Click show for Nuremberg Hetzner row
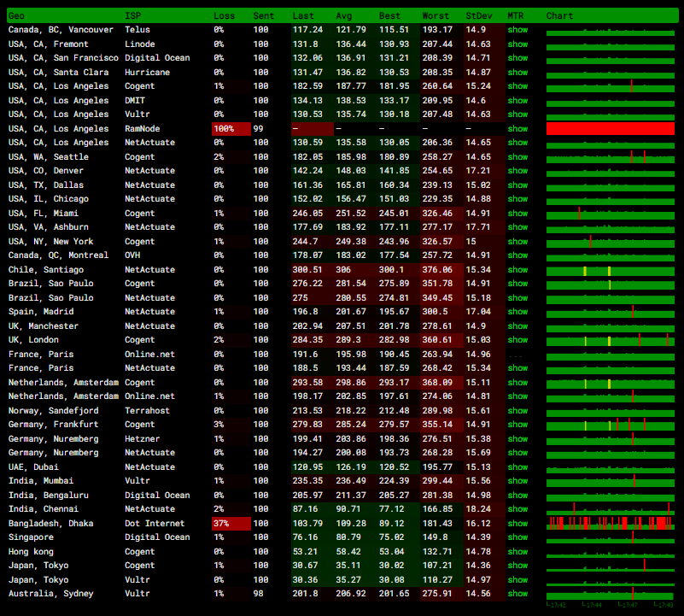The height and width of the screenshot is (616, 684). tap(517, 439)
